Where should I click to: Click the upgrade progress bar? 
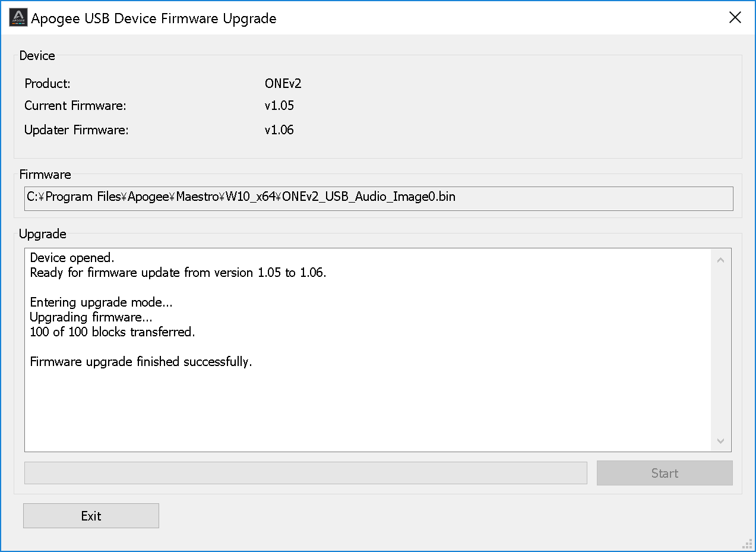pyautogui.click(x=305, y=473)
